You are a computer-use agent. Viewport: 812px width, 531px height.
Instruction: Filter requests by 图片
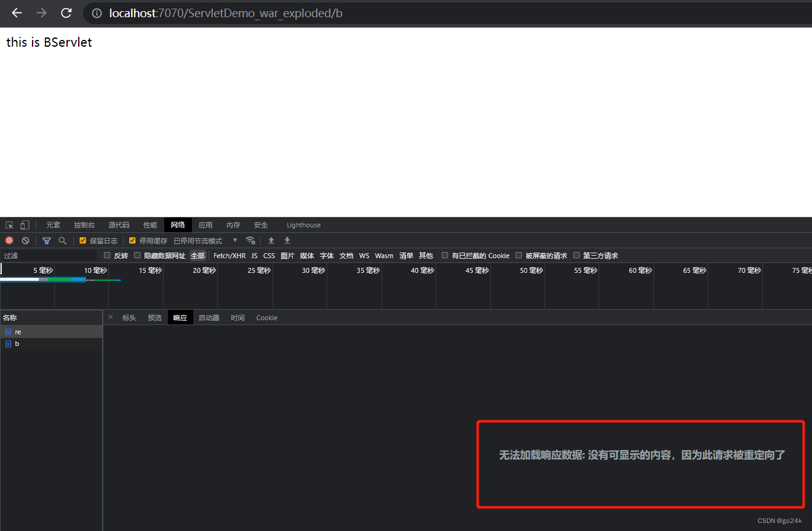point(287,256)
